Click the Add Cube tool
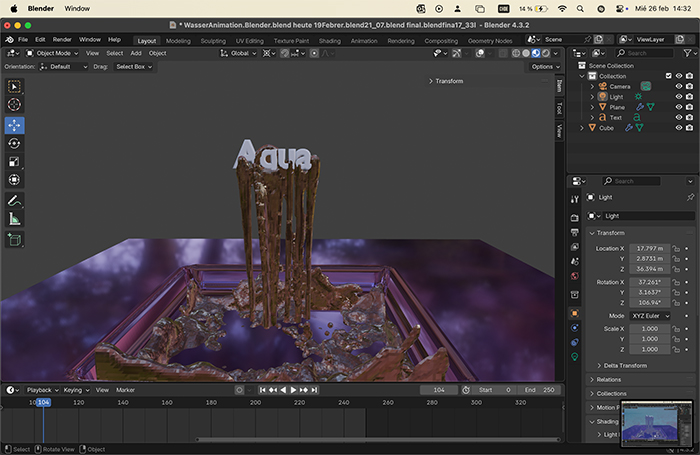The image size is (700, 455). (15, 240)
